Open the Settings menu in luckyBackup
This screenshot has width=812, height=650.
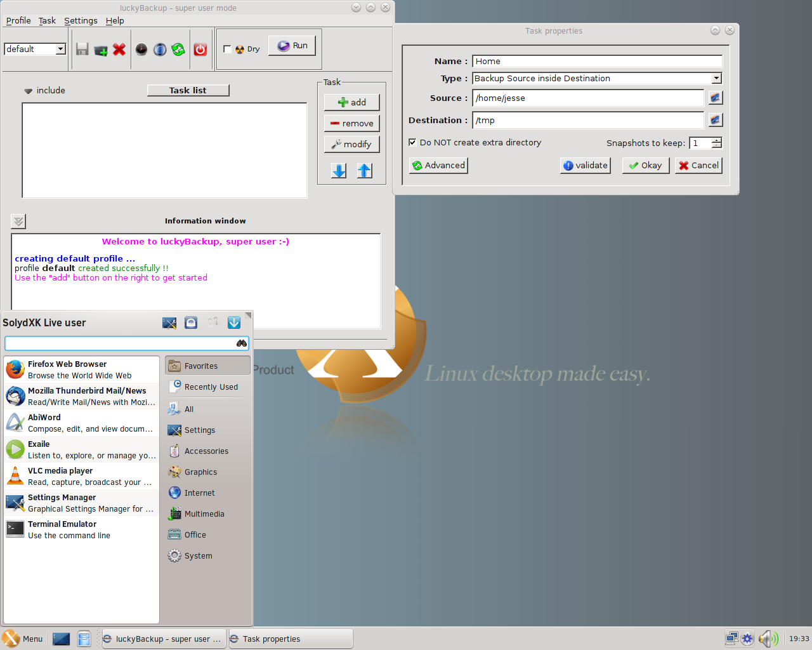[x=81, y=20]
